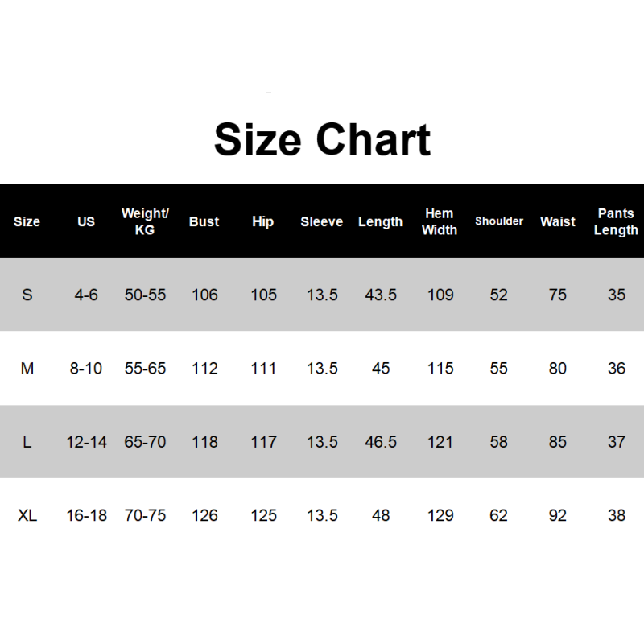Screen dimensions: 644x644
Task: Click bust value 118
Action: tap(204, 442)
